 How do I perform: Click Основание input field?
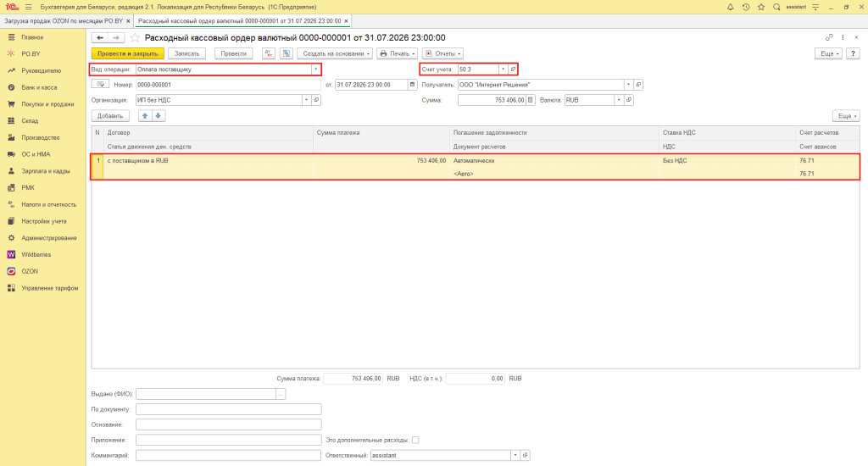point(229,424)
